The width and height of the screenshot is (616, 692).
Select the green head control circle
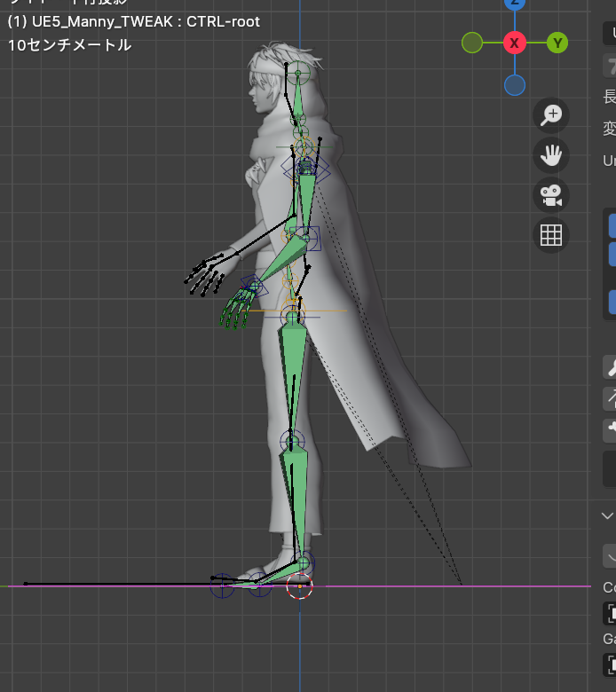pos(298,74)
